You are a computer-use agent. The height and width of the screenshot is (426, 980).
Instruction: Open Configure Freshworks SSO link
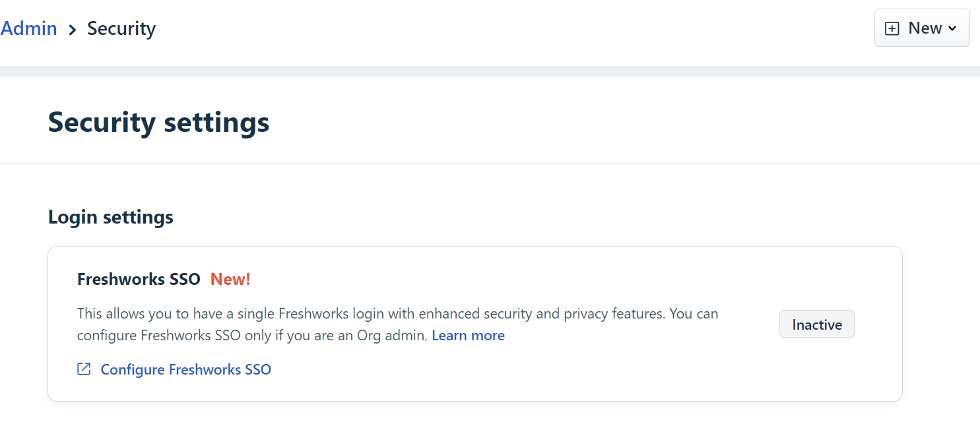pos(185,369)
